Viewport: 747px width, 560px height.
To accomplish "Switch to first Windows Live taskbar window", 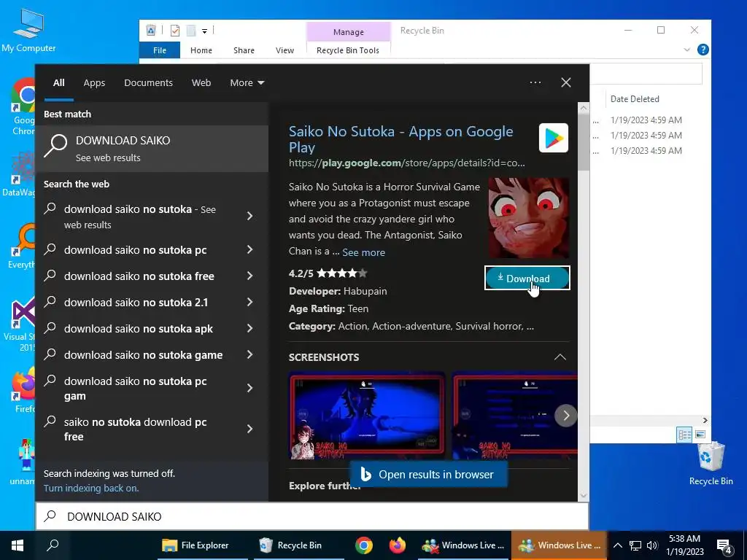I will click(x=463, y=545).
